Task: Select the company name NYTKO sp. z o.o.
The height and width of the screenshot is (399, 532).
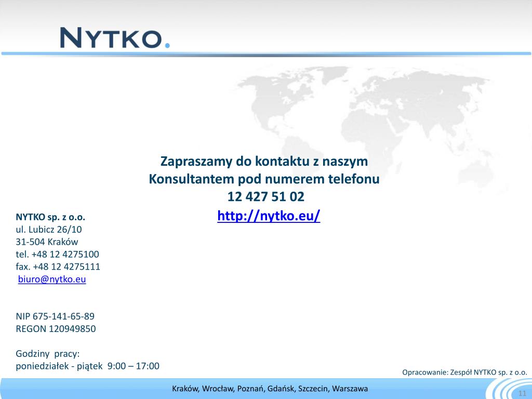Action: coord(50,217)
